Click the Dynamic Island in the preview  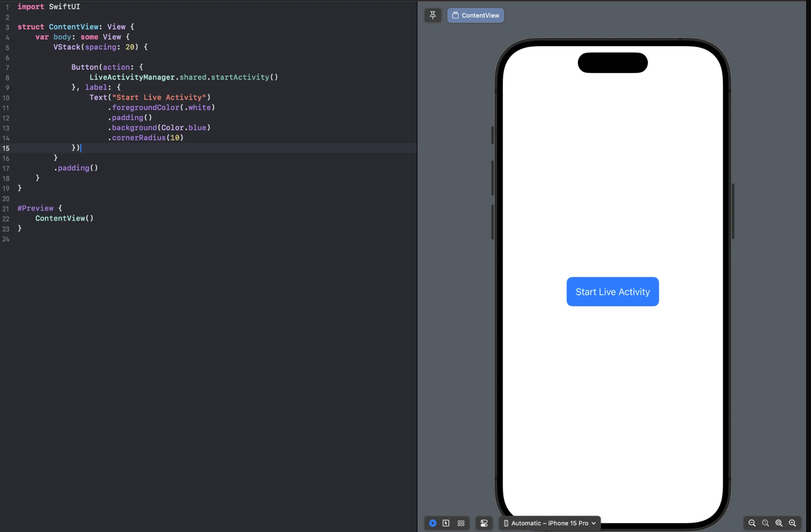pyautogui.click(x=612, y=63)
